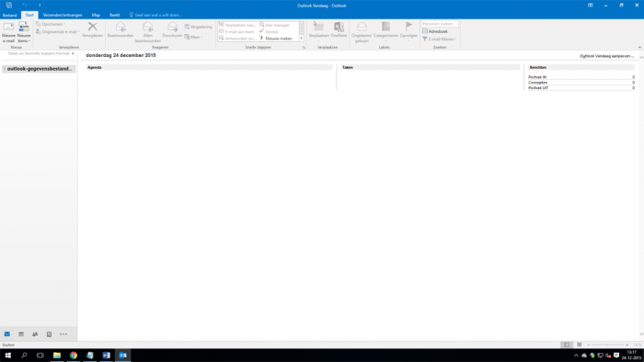This screenshot has height=362, width=644.
Task: Expand the outlook-gegevensbestand folder tree
Action: 5,69
